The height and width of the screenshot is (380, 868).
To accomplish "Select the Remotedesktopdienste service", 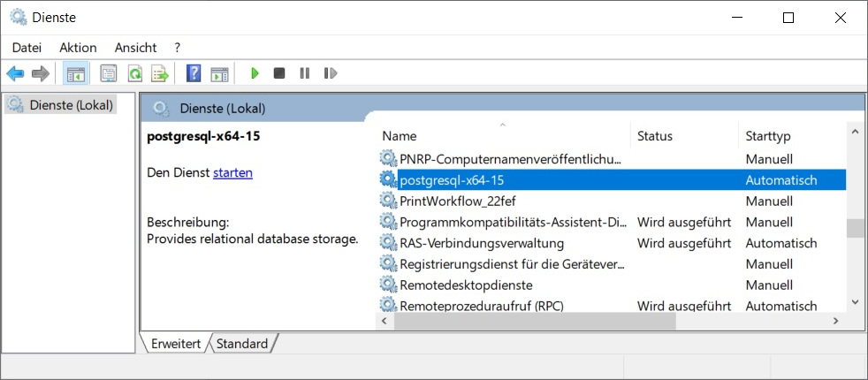I will click(x=612, y=285).
